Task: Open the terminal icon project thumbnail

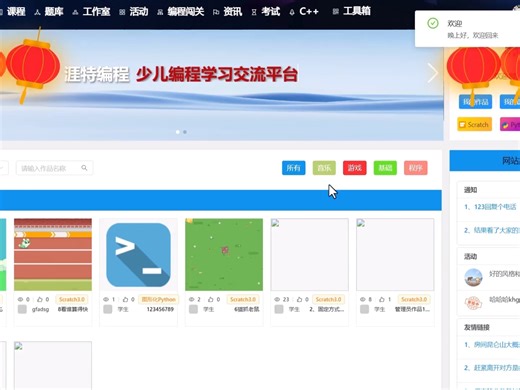Action: pyautogui.click(x=138, y=255)
